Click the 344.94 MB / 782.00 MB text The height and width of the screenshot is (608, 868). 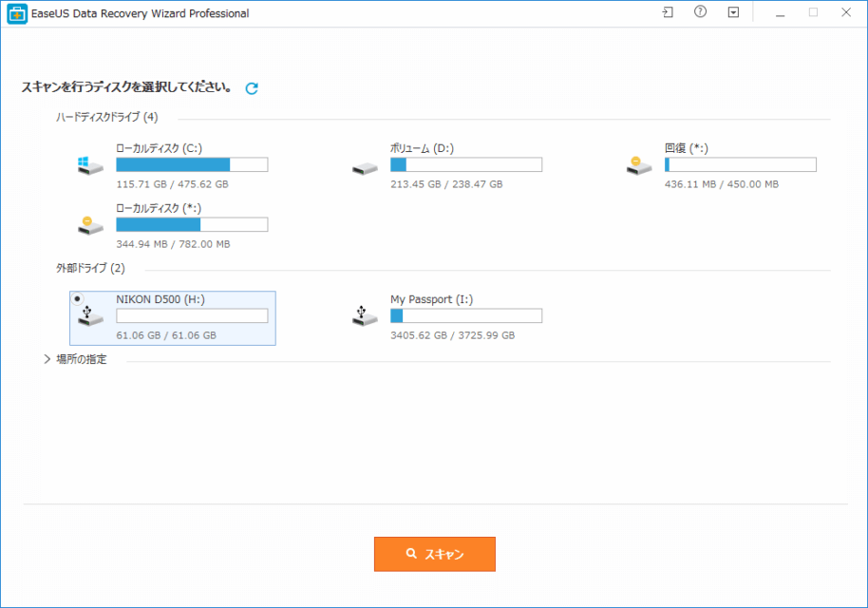point(173,244)
